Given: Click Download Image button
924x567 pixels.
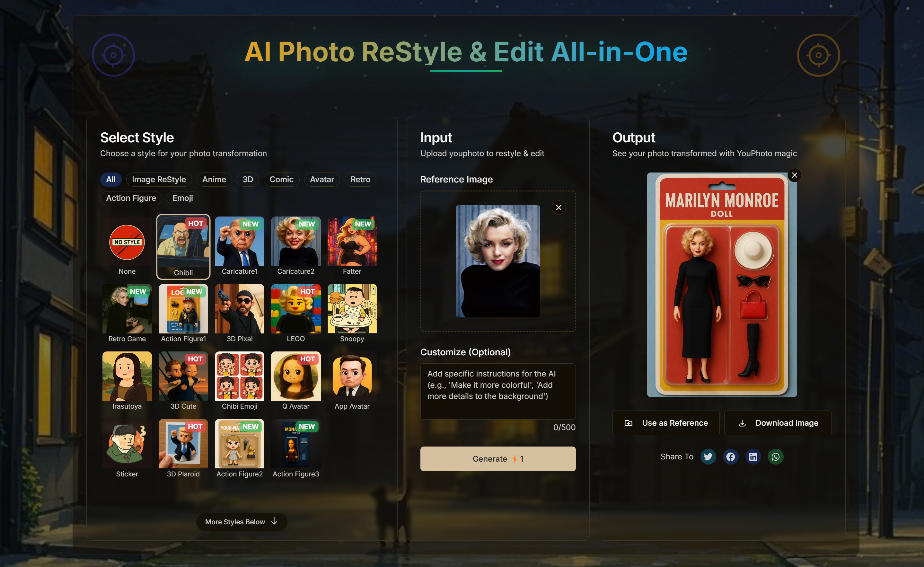Looking at the screenshot, I should click(x=778, y=423).
